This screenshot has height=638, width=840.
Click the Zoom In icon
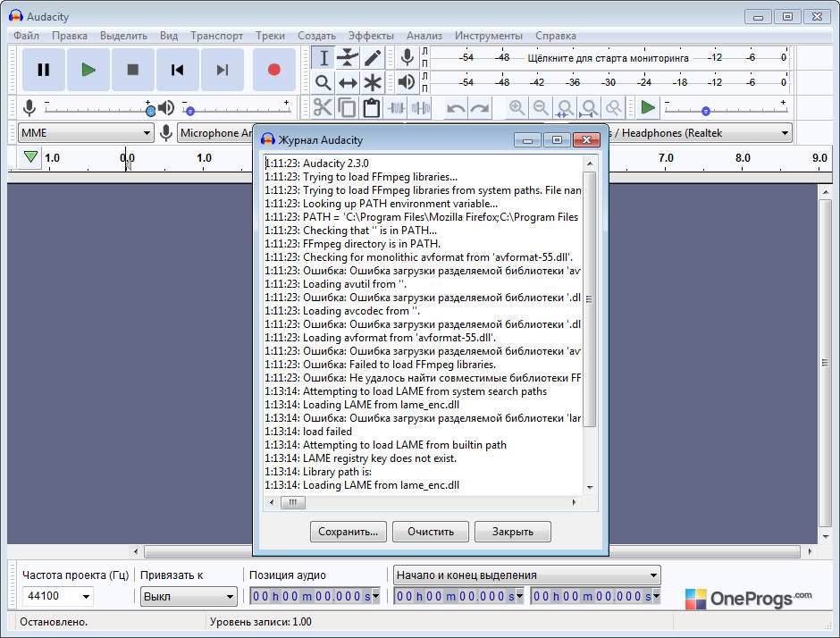click(x=517, y=107)
